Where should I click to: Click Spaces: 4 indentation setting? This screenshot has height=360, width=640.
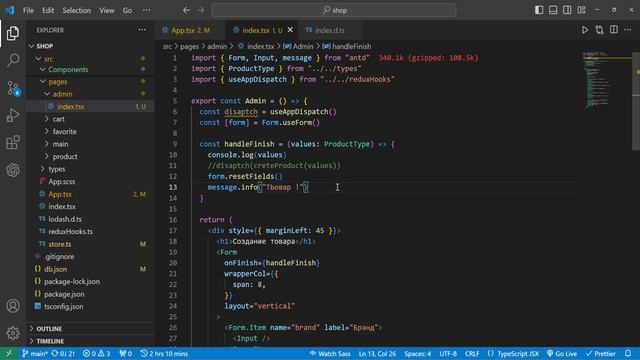click(418, 353)
